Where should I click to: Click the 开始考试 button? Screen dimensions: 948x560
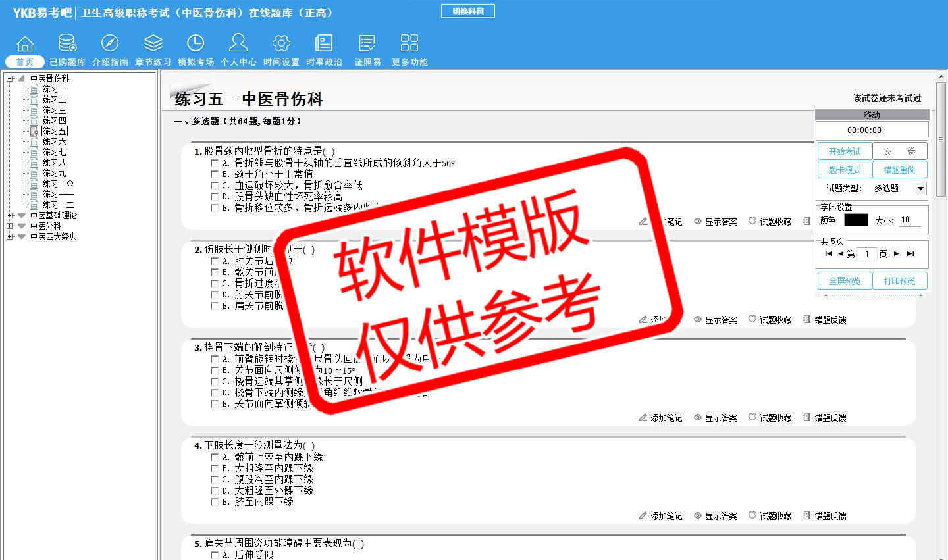[x=845, y=151]
